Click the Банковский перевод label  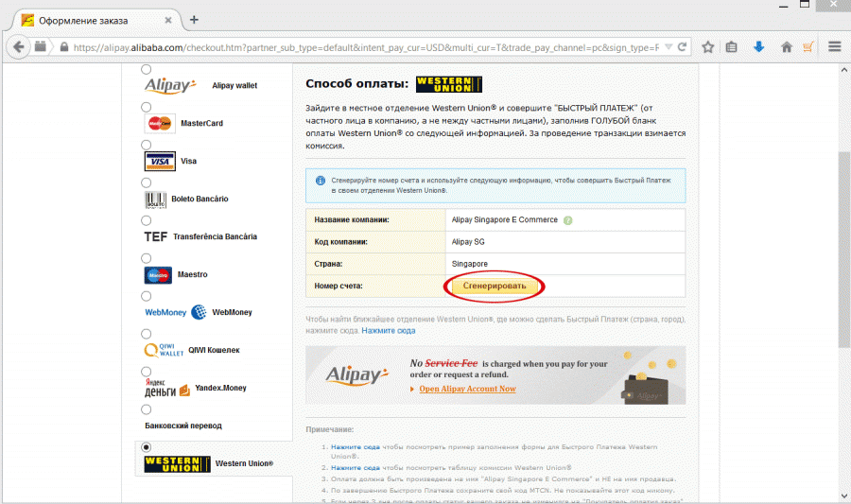183,426
